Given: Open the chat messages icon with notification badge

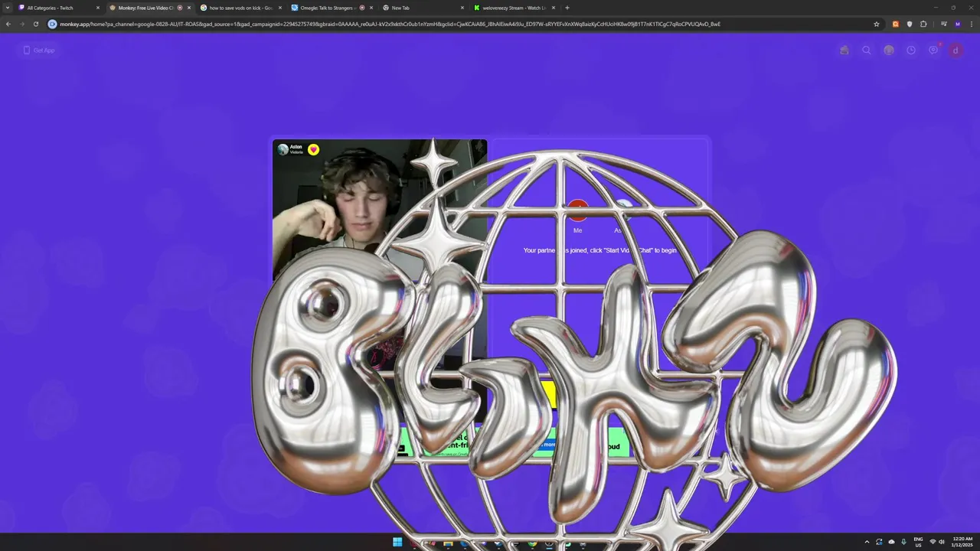Looking at the screenshot, I should point(933,50).
